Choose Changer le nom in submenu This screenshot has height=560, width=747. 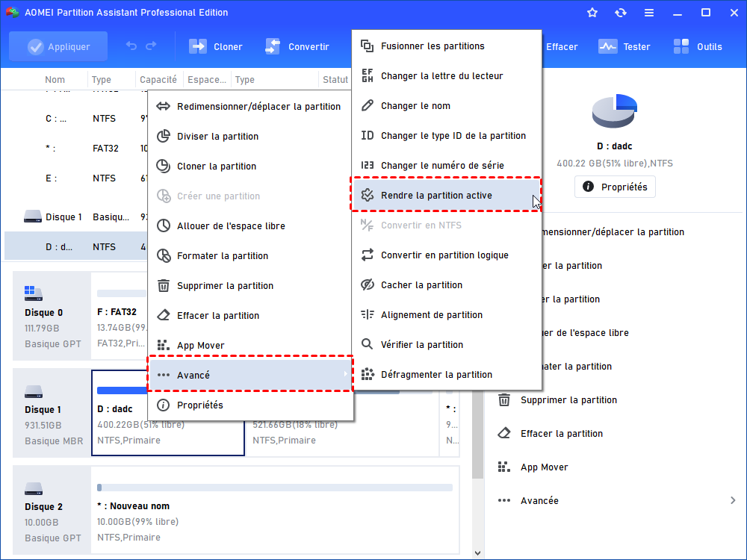[447, 106]
